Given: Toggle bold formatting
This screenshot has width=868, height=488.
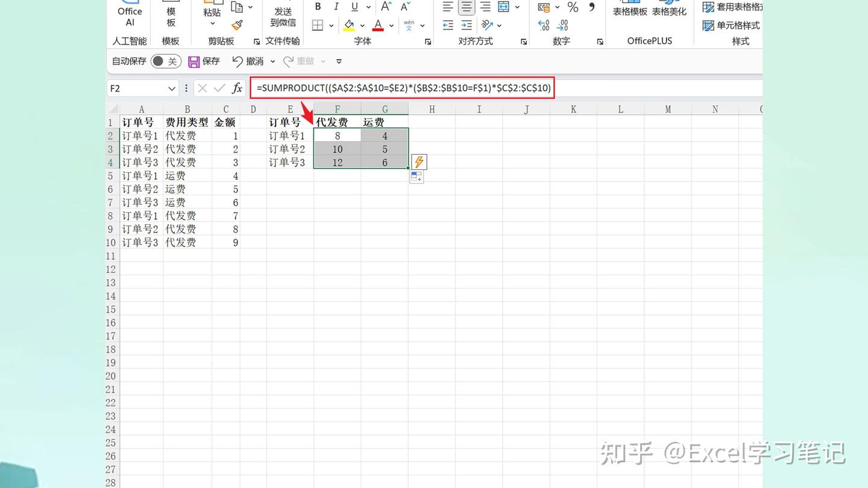Looking at the screenshot, I should pos(318,7).
